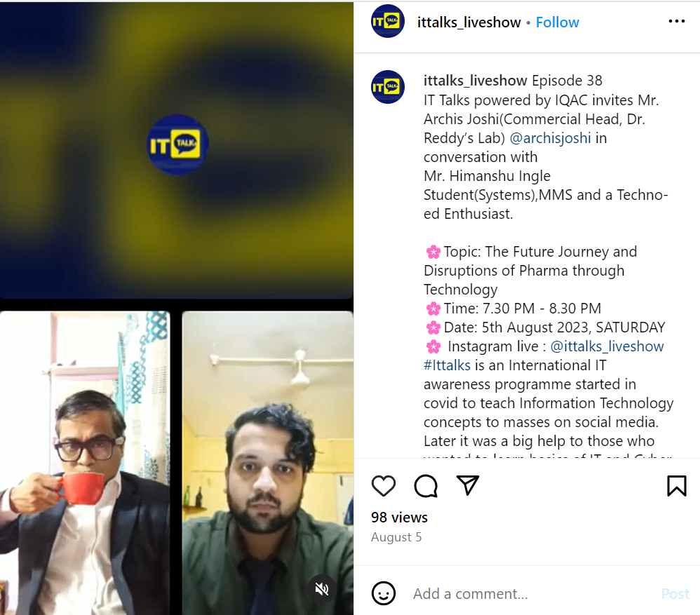The width and height of the screenshot is (700, 615).
Task: Open the @archisjoshi mention link
Action: (550, 138)
